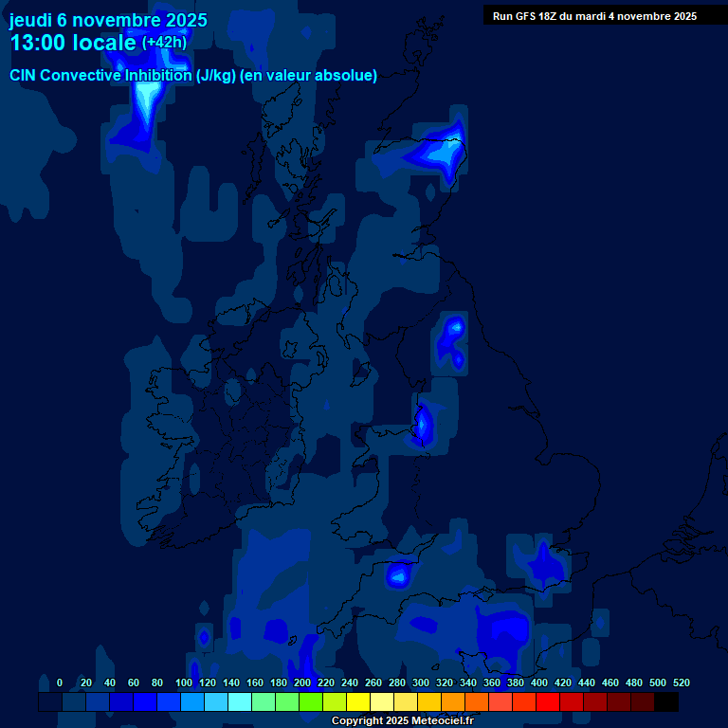Click the Copyright 2025 Meteociel.fr text
The image size is (728, 728).
pos(402,721)
